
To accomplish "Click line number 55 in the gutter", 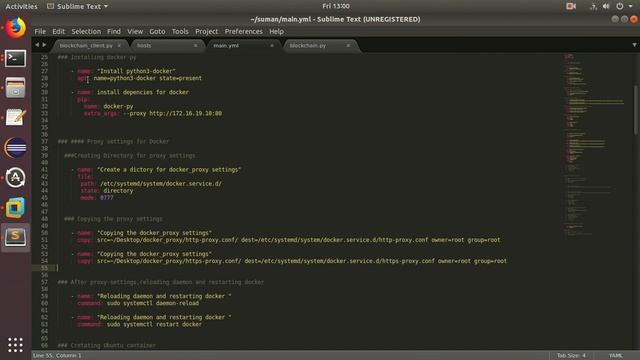I will [x=44, y=268].
